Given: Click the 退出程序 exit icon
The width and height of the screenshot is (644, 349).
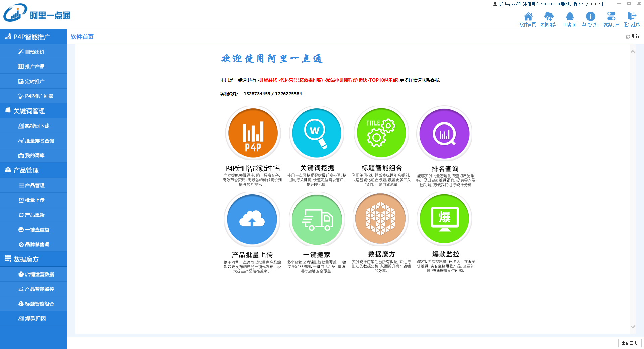Looking at the screenshot, I should (x=632, y=19).
